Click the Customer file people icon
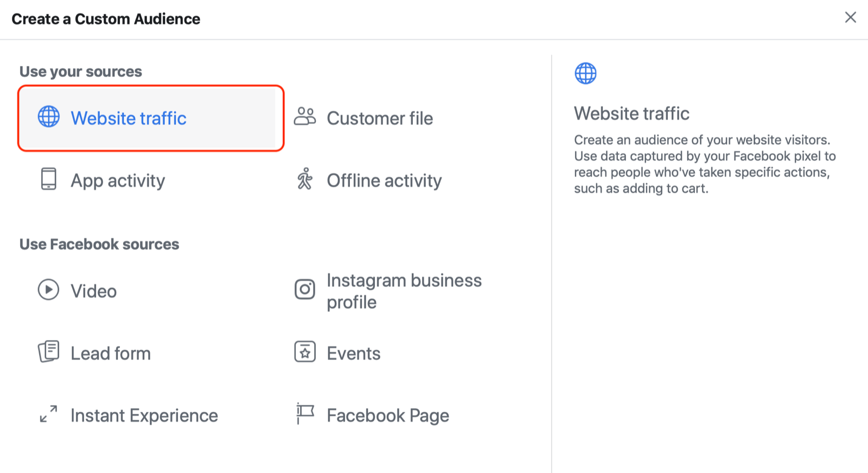This screenshot has width=868, height=473. pos(305,116)
